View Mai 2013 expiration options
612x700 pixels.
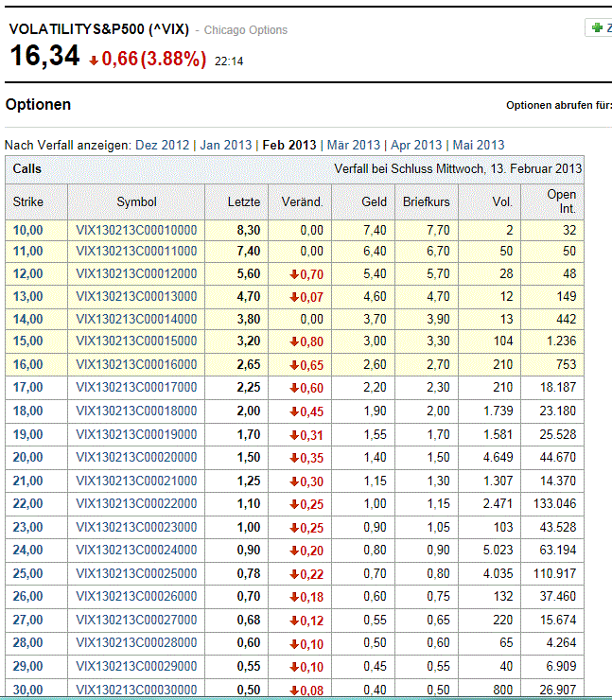[x=478, y=145]
